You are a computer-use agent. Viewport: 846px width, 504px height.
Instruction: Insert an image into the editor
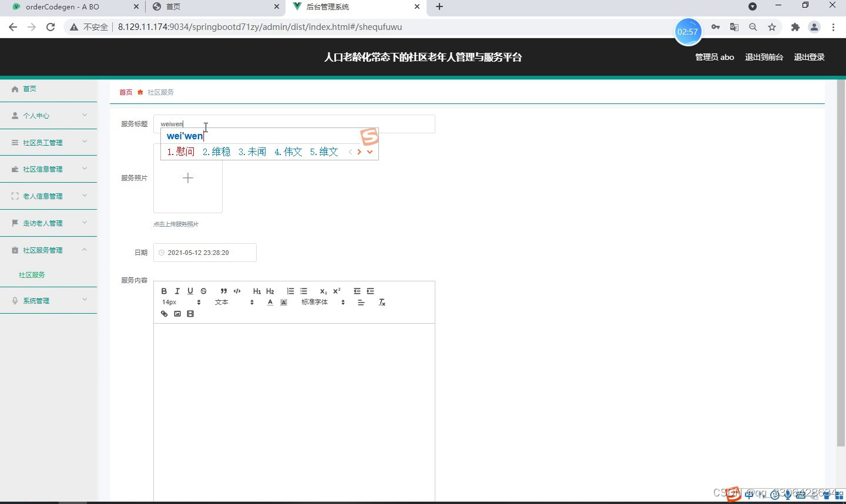(x=177, y=314)
